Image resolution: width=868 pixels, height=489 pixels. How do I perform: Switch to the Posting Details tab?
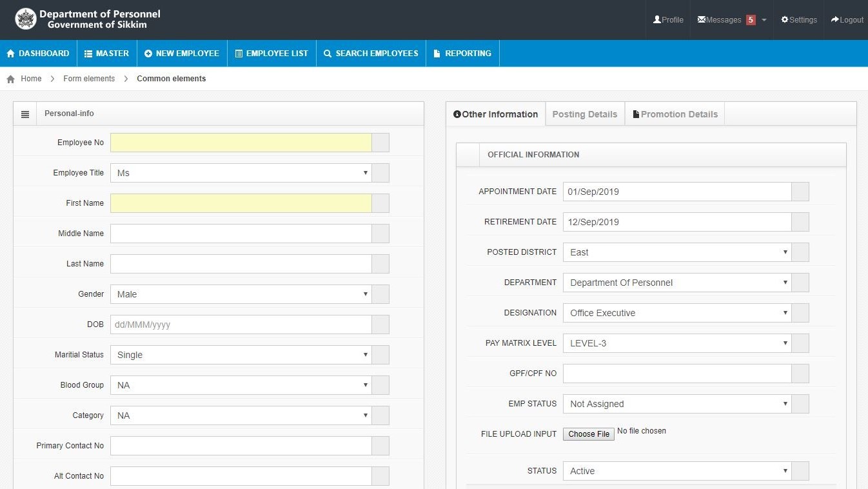click(x=585, y=114)
